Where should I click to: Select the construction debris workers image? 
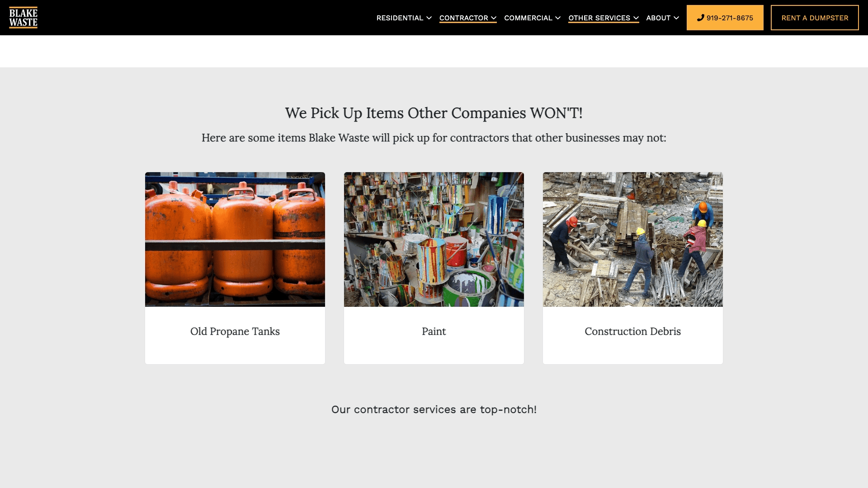[x=633, y=239]
